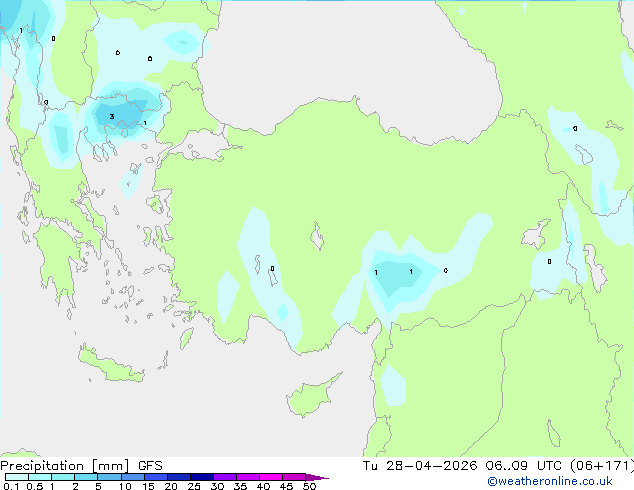Click the "25" legend scale label
This screenshot has width=634, height=490.
click(x=194, y=486)
